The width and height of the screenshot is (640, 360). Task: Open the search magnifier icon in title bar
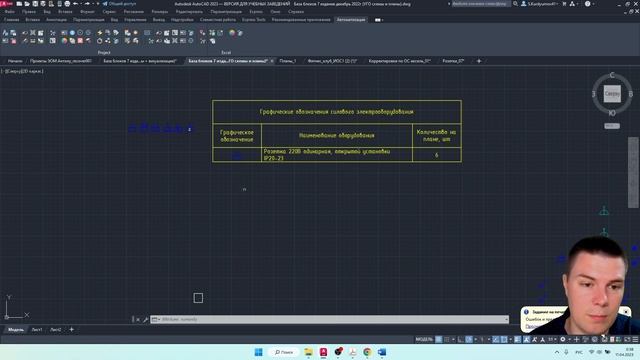coord(516,4)
